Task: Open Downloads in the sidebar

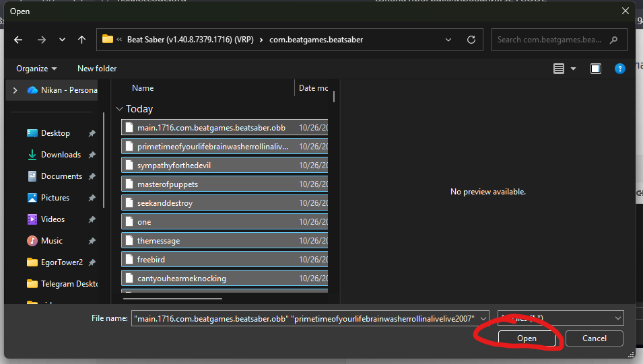Action: [x=61, y=155]
